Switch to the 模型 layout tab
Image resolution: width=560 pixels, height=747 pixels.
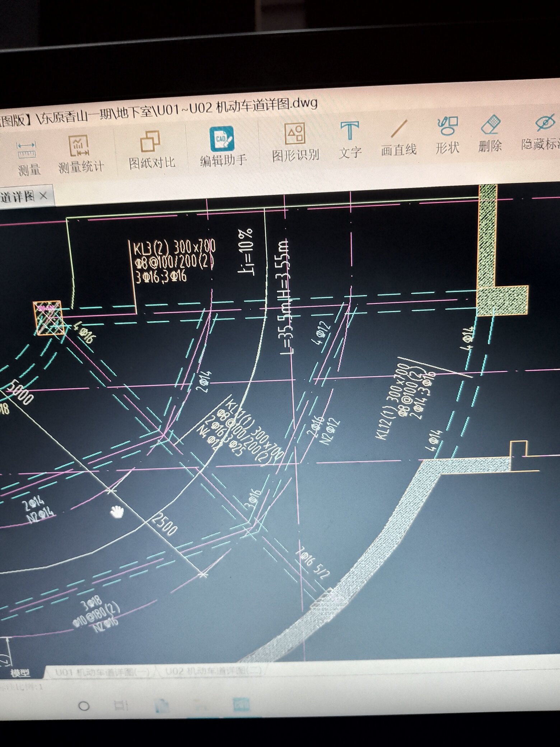coord(20,673)
